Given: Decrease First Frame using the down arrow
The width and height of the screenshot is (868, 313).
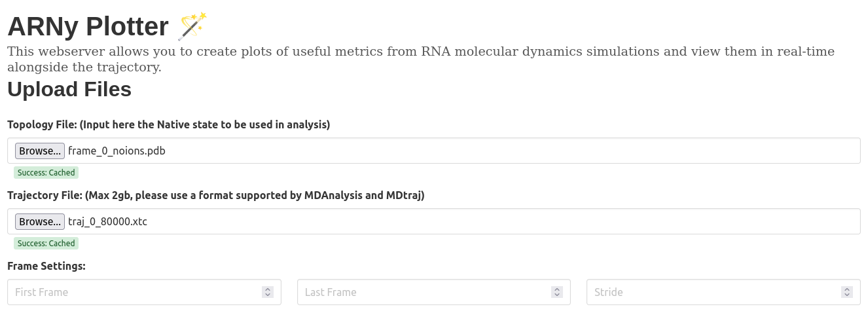Looking at the screenshot, I should 267,295.
